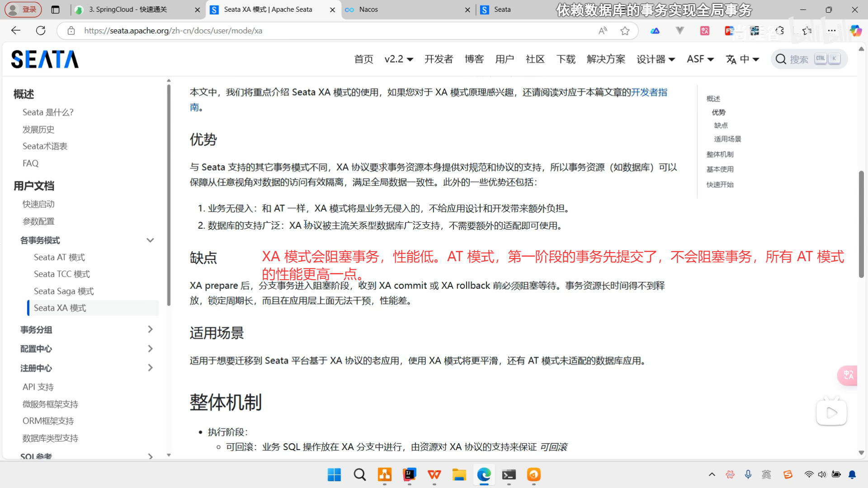
Task: Open Microsoft Edge from the taskbar
Action: [484, 474]
